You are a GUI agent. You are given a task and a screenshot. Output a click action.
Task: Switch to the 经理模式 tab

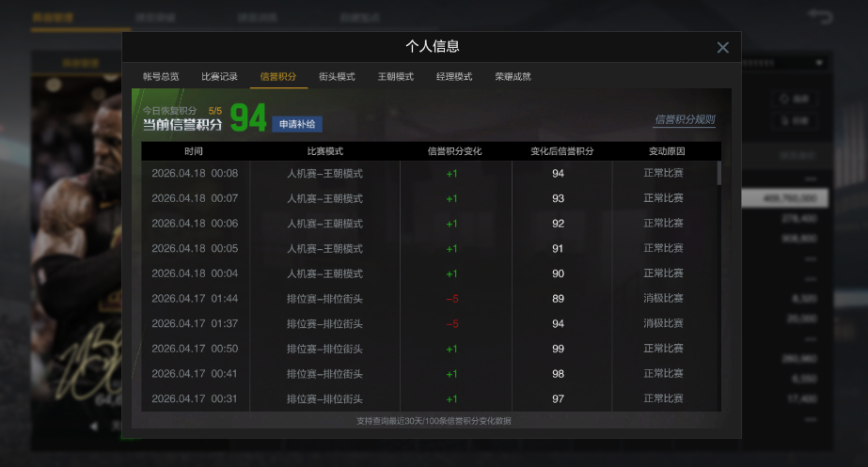454,76
